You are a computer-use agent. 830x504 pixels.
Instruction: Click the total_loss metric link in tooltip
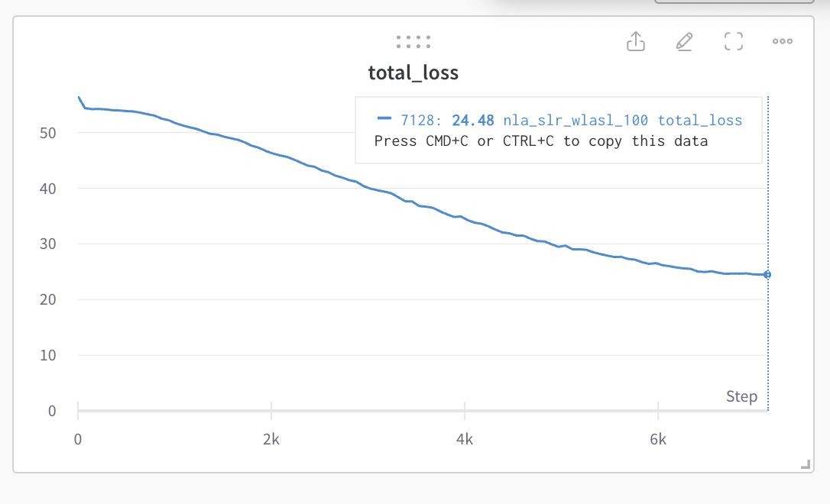(700, 120)
